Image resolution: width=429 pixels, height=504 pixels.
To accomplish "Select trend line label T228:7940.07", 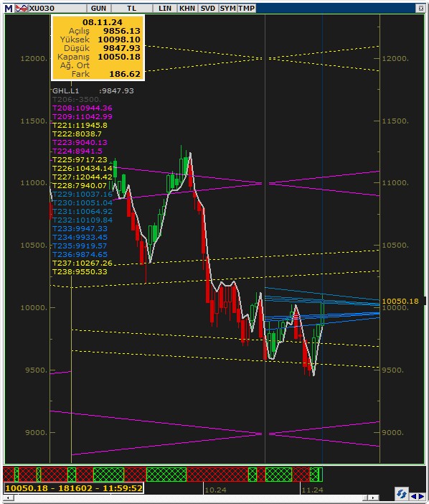I will 80,185.
